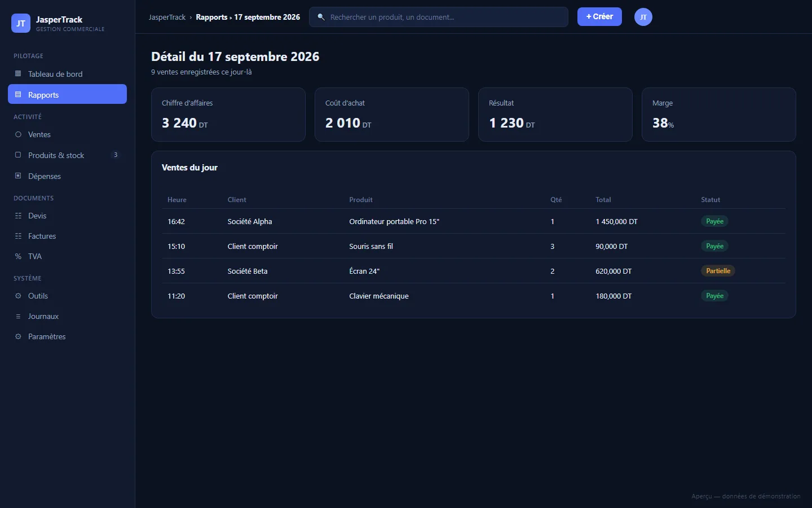Screen dimensions: 812x508
Task: Open the Tableau de bord page
Action: [67, 74]
